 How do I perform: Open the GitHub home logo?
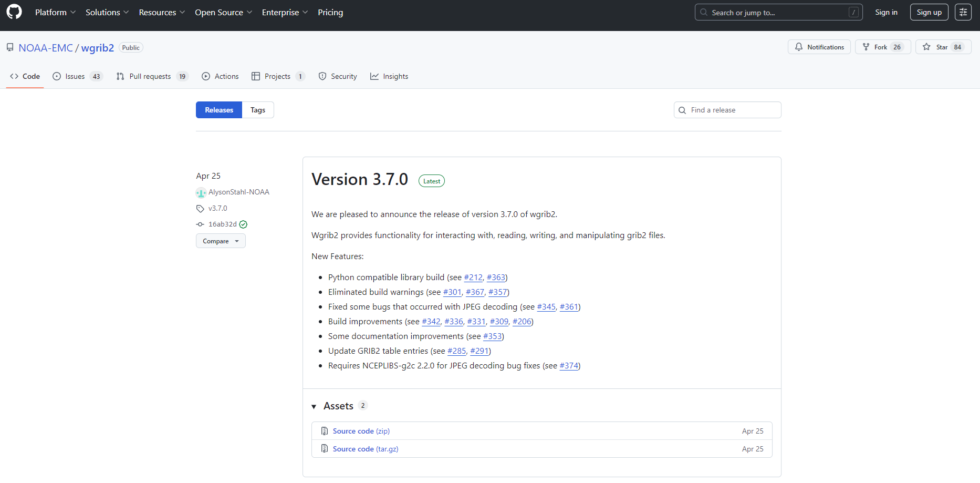14,12
